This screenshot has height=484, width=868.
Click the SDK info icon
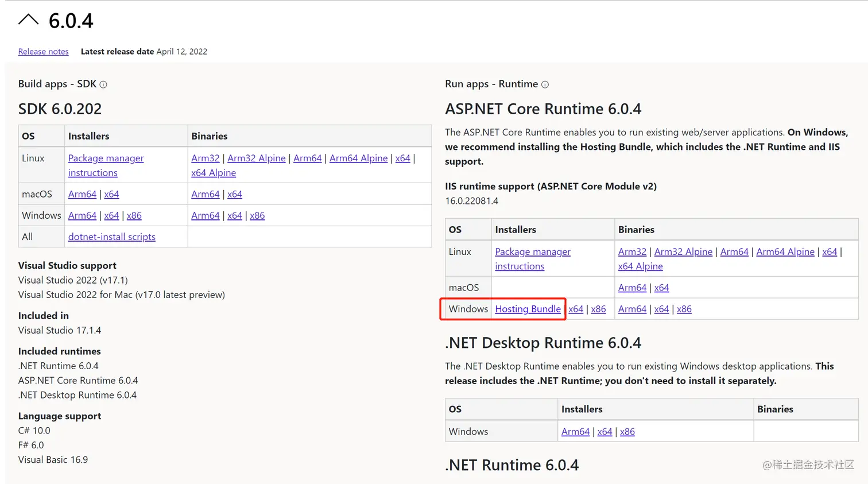tap(103, 84)
